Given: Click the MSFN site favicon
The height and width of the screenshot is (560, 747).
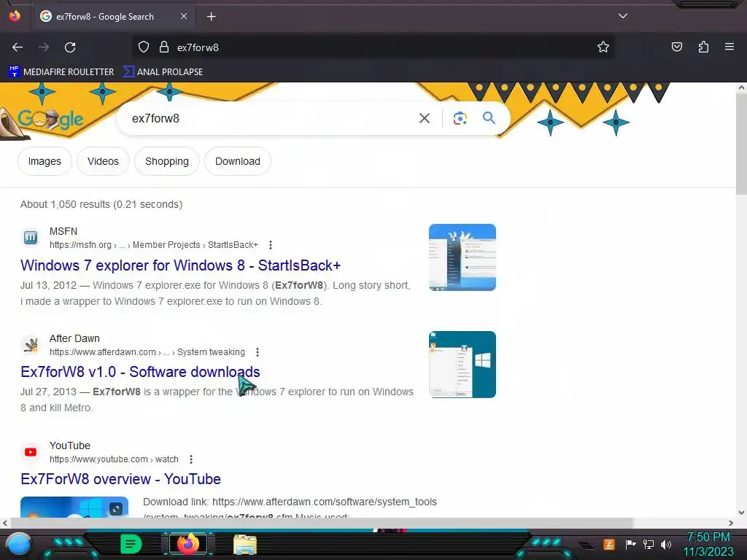Looking at the screenshot, I should tap(31, 237).
